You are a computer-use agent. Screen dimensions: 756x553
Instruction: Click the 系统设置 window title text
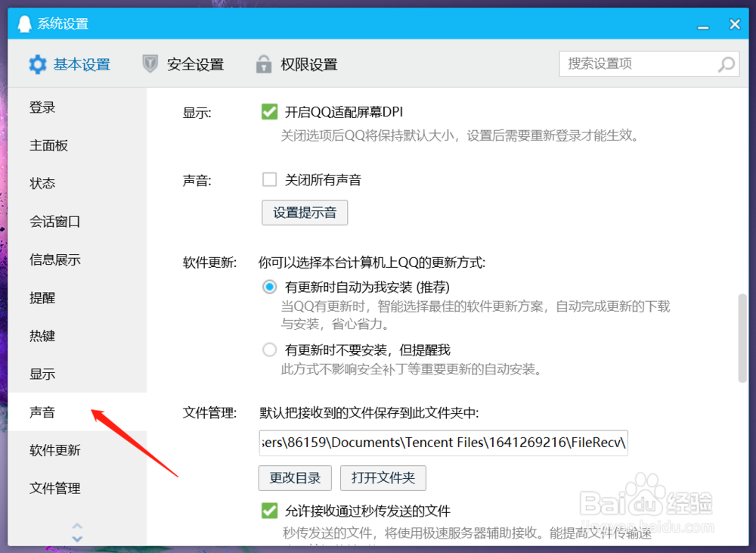tap(64, 23)
